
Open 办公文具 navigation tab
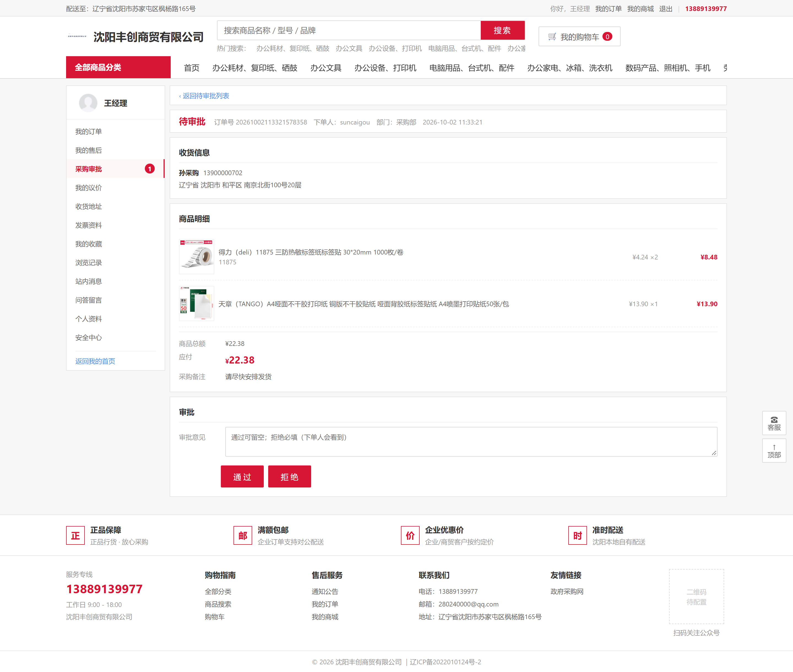(x=326, y=68)
